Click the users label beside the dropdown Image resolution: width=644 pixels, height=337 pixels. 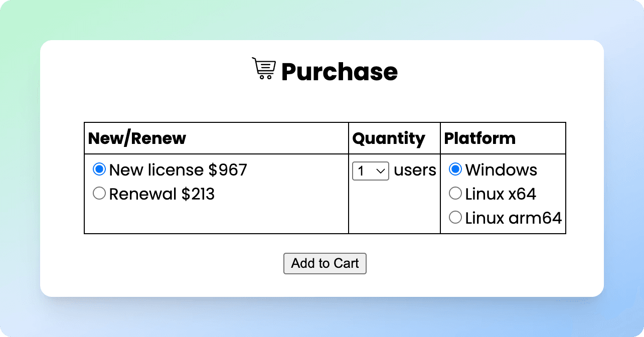[415, 171]
